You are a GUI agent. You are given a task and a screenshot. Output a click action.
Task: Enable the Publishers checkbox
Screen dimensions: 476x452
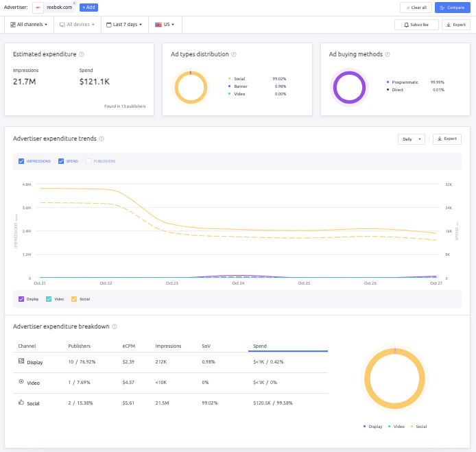(88, 161)
